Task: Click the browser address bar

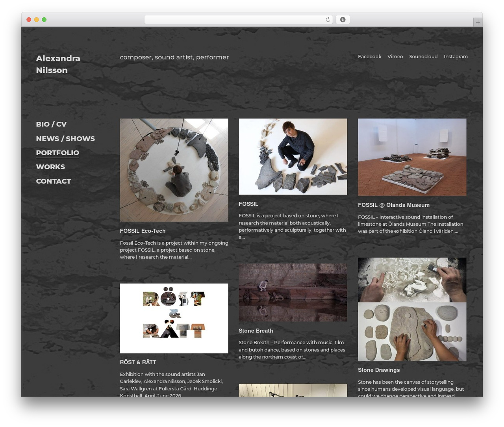Action: (x=238, y=20)
